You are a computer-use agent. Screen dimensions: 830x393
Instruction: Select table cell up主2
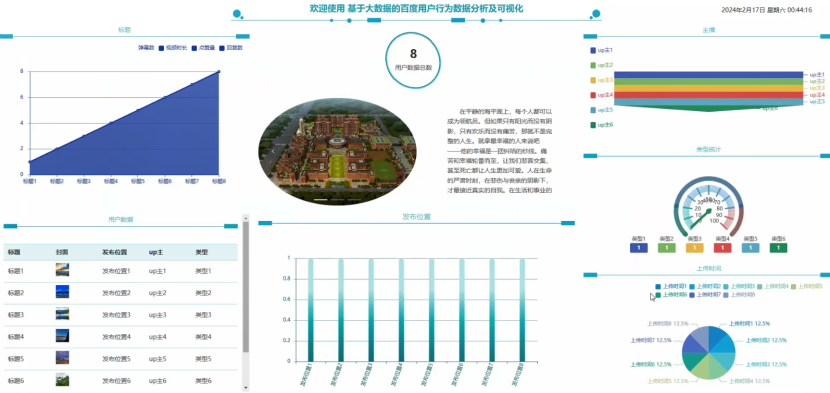click(157, 292)
